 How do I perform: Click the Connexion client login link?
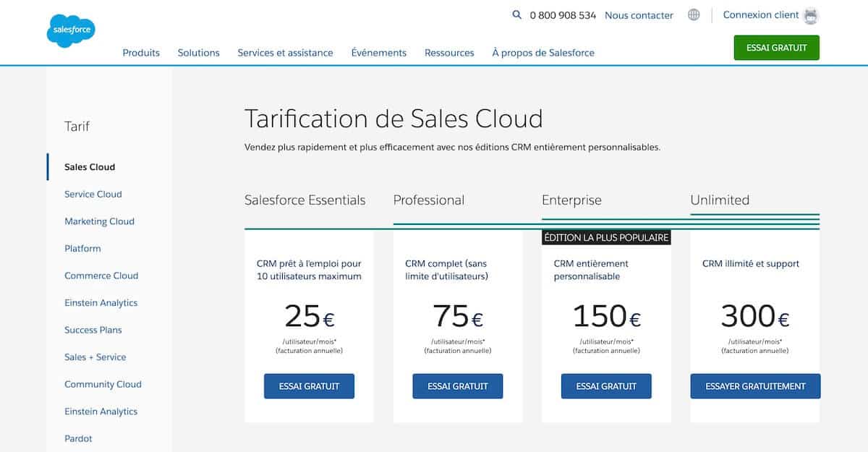pyautogui.click(x=760, y=15)
